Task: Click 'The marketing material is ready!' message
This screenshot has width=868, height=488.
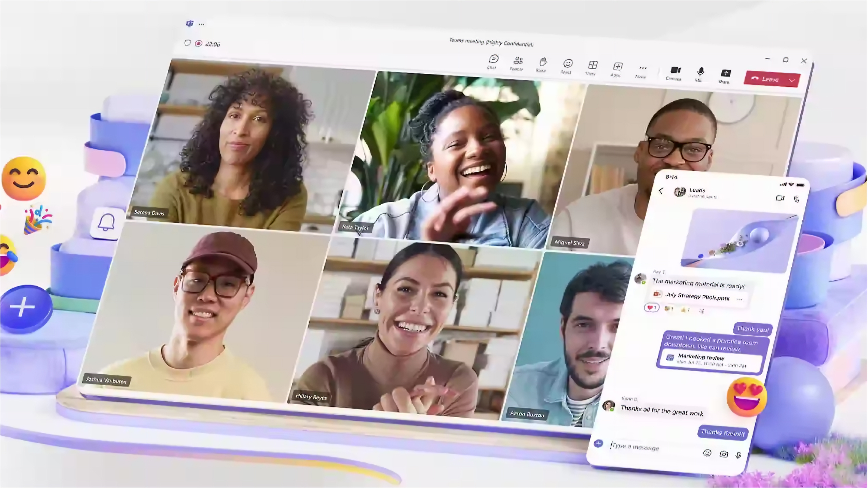Action: pos(698,283)
